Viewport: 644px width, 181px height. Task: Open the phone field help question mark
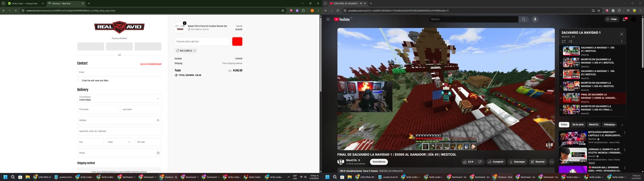click(158, 153)
